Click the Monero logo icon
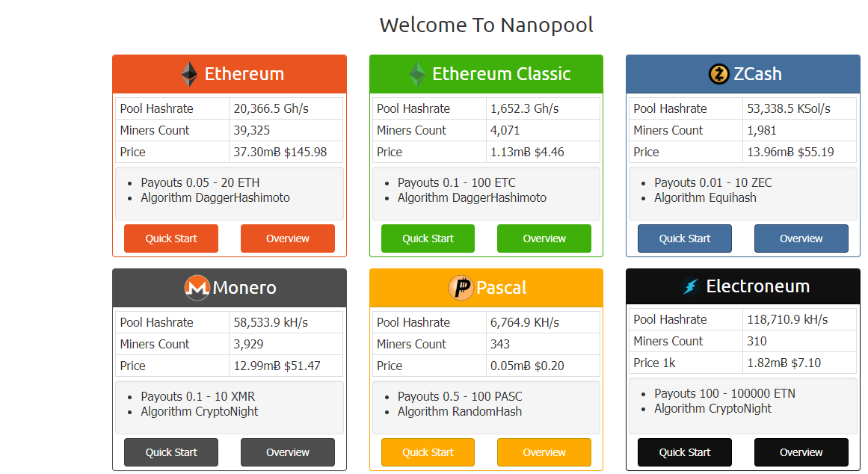This screenshot has width=868, height=474. point(197,288)
